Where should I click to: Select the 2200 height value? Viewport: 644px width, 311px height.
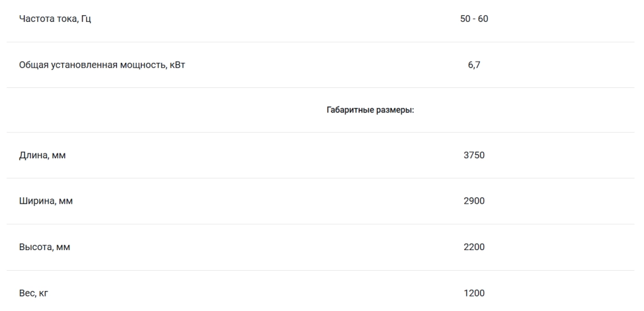474,247
